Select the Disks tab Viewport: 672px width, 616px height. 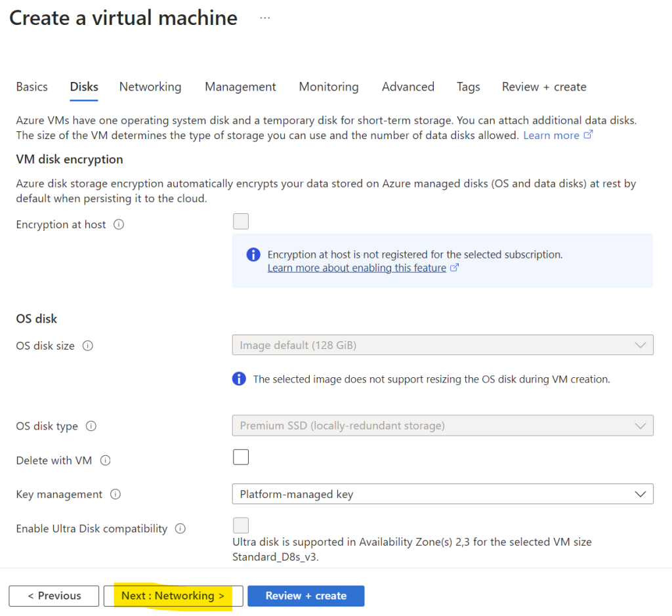[x=84, y=87]
